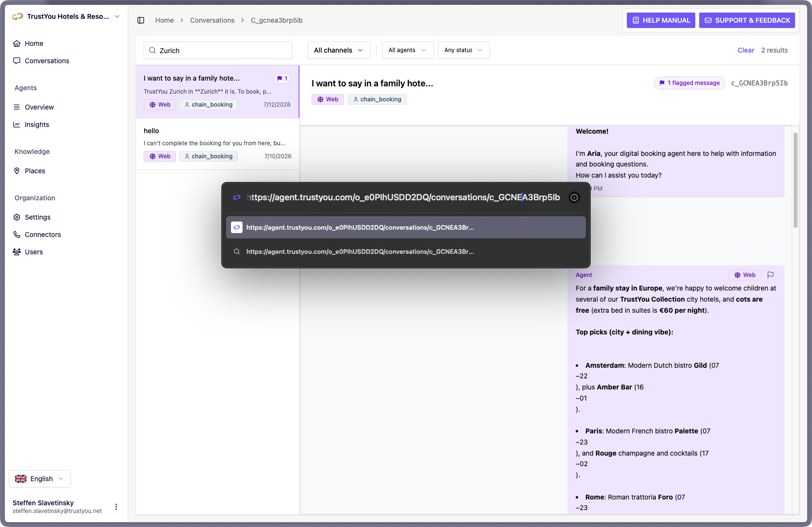Open the Any status dropdown
Image resolution: width=812 pixels, height=527 pixels.
(464, 50)
